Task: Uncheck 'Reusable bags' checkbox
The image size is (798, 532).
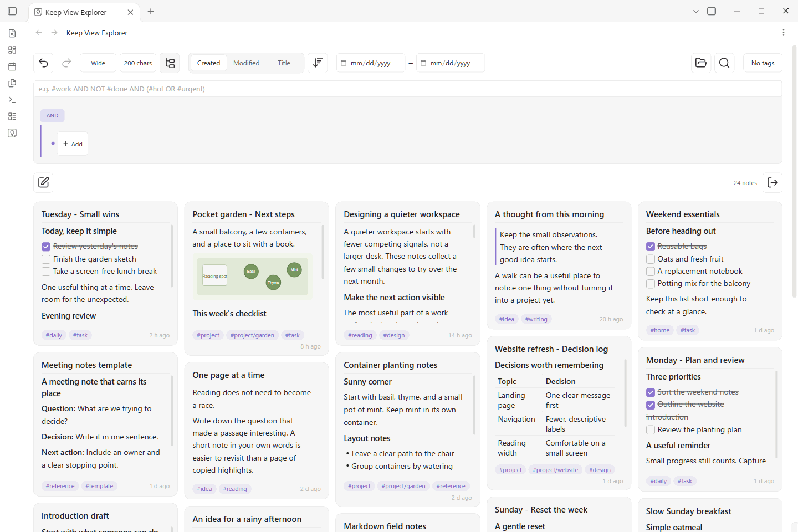Action: pos(651,247)
